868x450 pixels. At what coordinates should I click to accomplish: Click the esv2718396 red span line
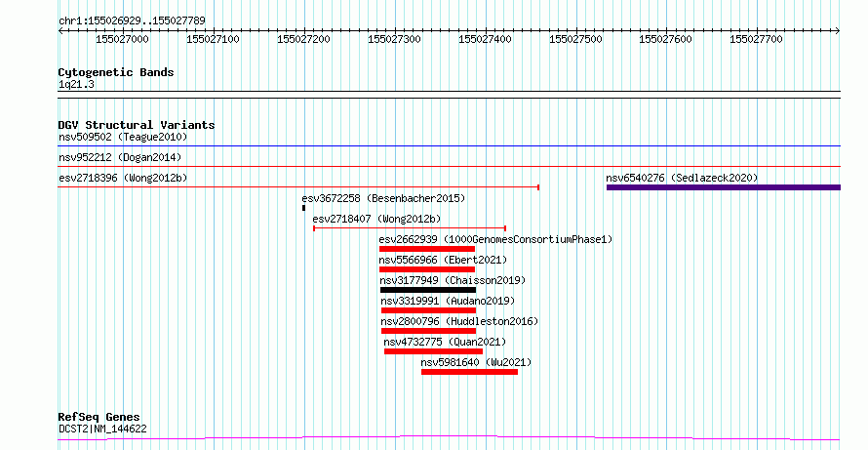coord(298,187)
